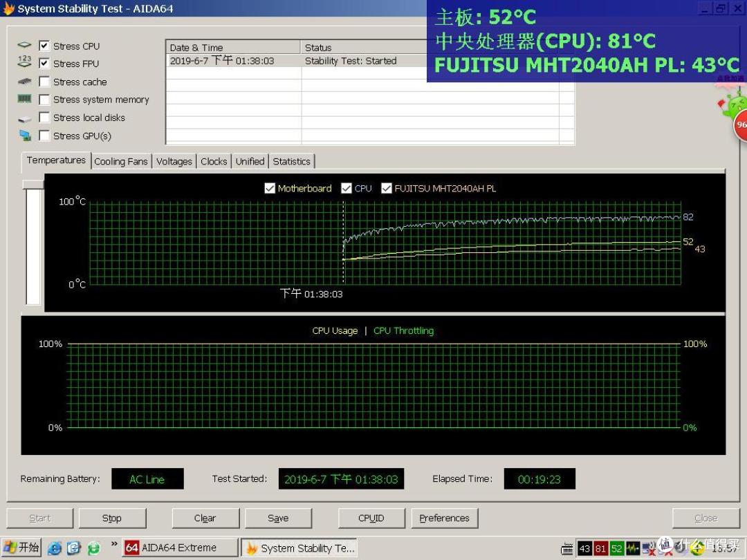Tick the Stress local disks checkbox

(x=44, y=117)
